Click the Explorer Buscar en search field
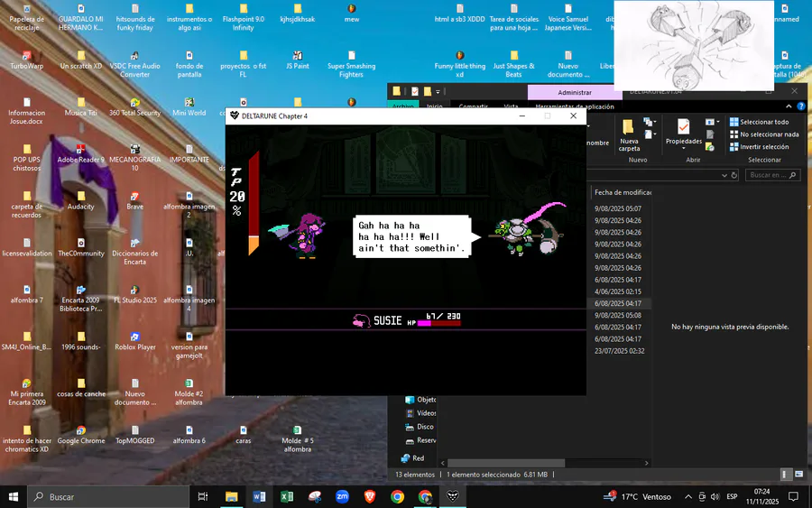The width and height of the screenshot is (812, 508). [773, 175]
